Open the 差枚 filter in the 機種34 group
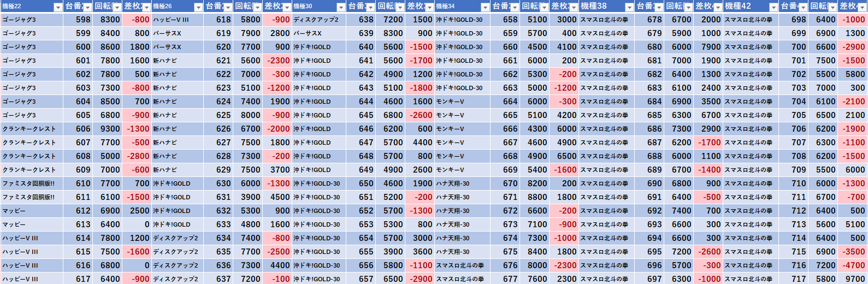 click(x=574, y=7)
